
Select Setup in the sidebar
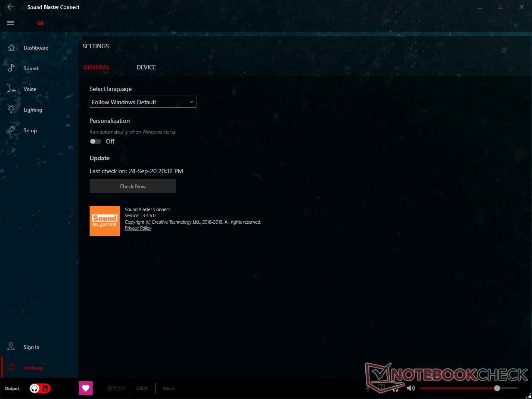[x=30, y=131]
